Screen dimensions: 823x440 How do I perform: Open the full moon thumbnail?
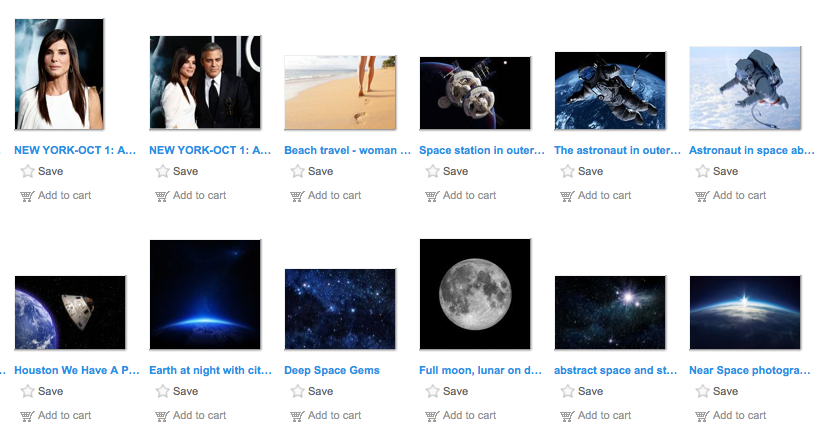(475, 294)
